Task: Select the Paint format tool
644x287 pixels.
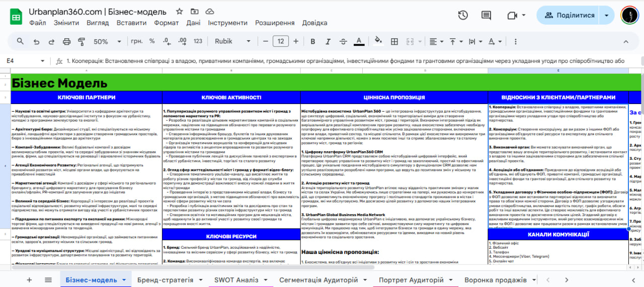Action: [82, 42]
